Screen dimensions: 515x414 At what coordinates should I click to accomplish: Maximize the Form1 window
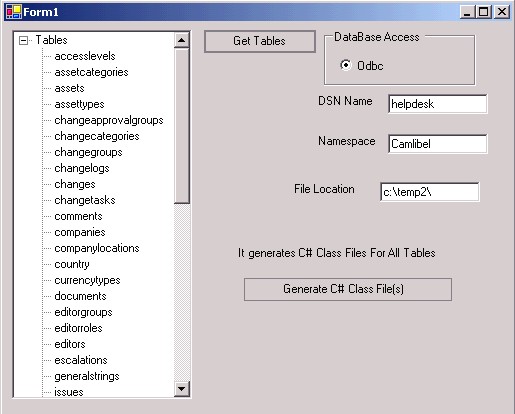coord(484,12)
